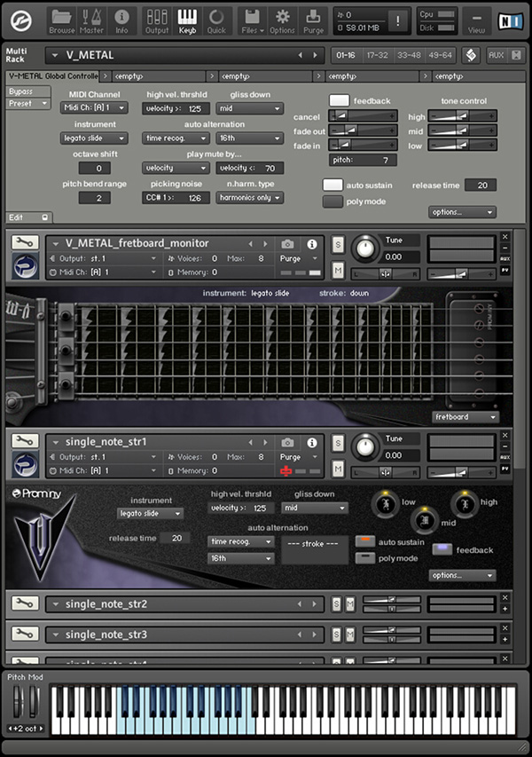Open the MIDI Channel dropdown
532x757 pixels.
[95, 108]
